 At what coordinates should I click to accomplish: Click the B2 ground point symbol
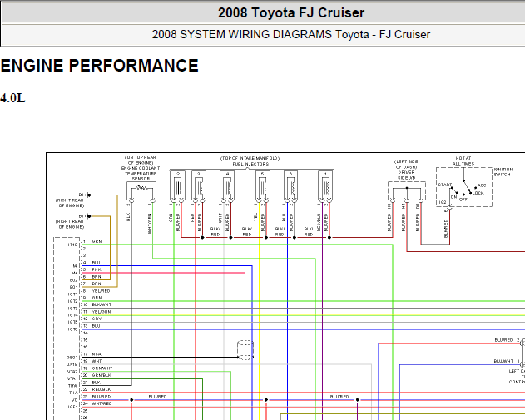(x=89, y=195)
